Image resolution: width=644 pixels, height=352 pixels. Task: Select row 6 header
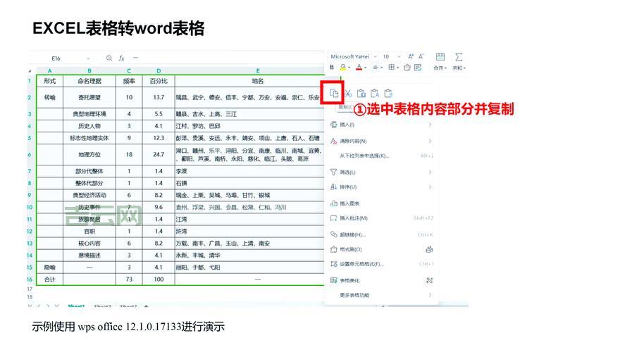(30, 155)
